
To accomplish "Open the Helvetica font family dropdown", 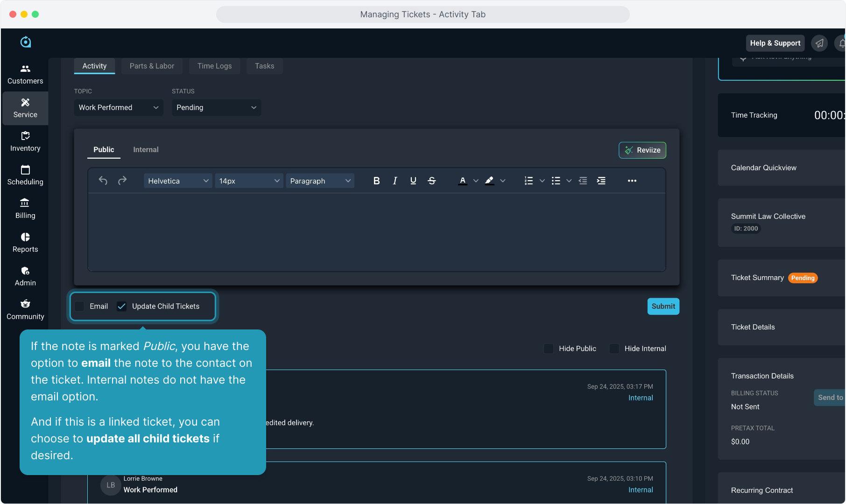I will [x=178, y=181].
